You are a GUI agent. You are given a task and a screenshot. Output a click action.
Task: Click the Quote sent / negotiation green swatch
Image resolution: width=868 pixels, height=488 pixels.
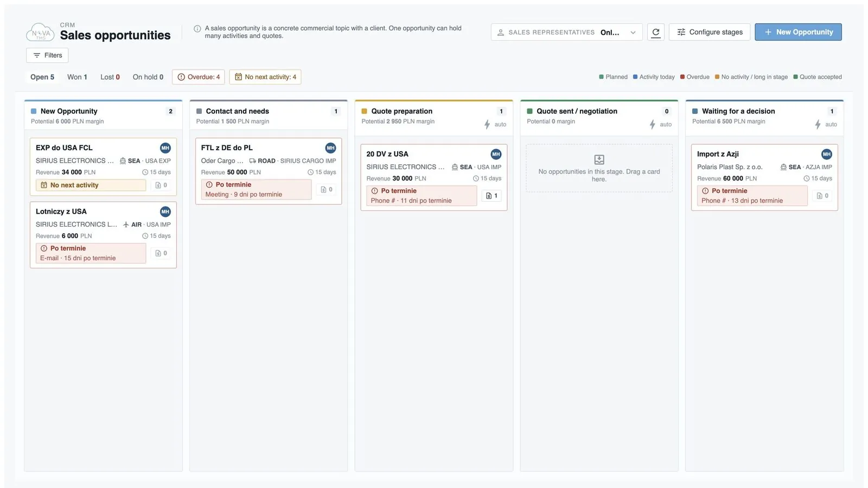point(529,111)
